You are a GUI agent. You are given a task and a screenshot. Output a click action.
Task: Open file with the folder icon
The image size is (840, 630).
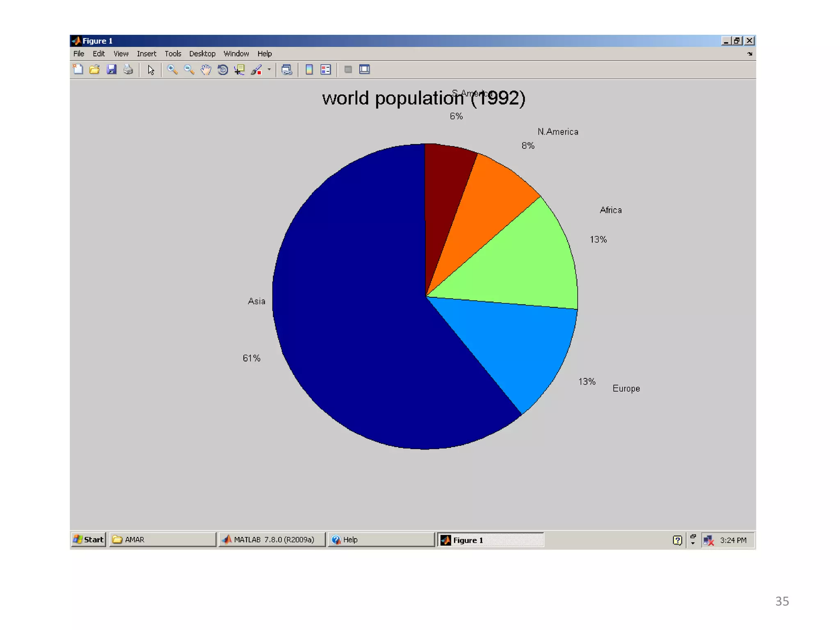(x=94, y=70)
